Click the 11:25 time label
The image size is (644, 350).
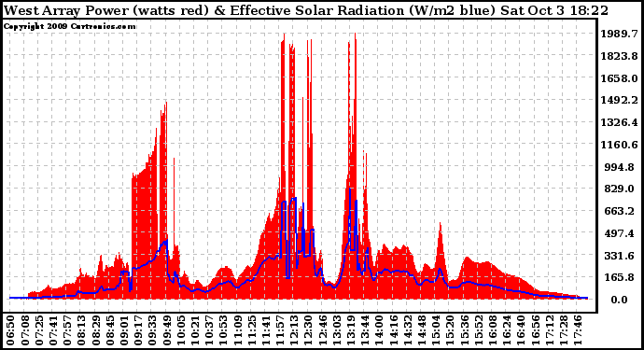252,329
